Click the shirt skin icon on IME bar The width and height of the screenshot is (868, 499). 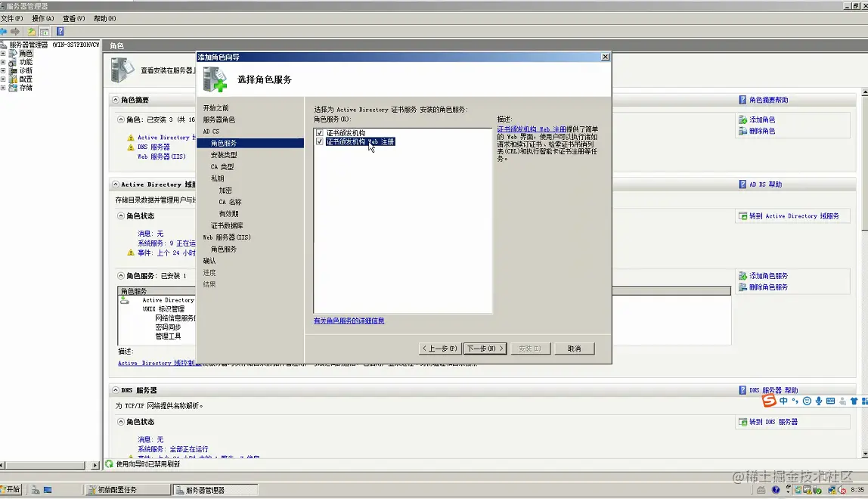[854, 401]
